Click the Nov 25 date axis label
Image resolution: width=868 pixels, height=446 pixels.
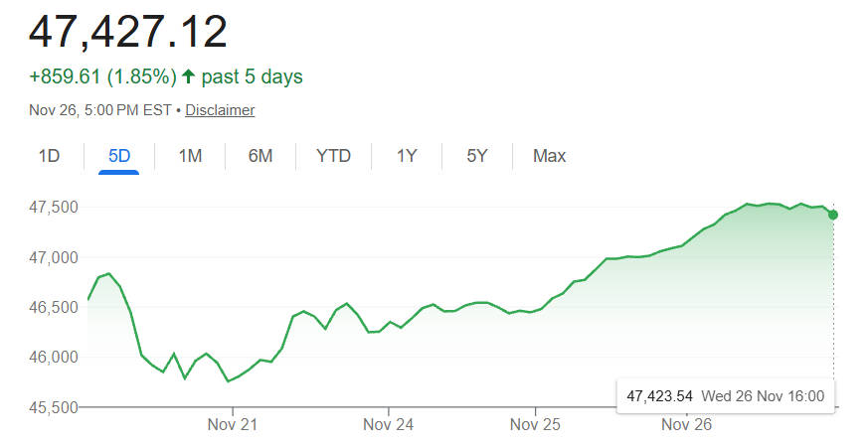click(x=535, y=425)
